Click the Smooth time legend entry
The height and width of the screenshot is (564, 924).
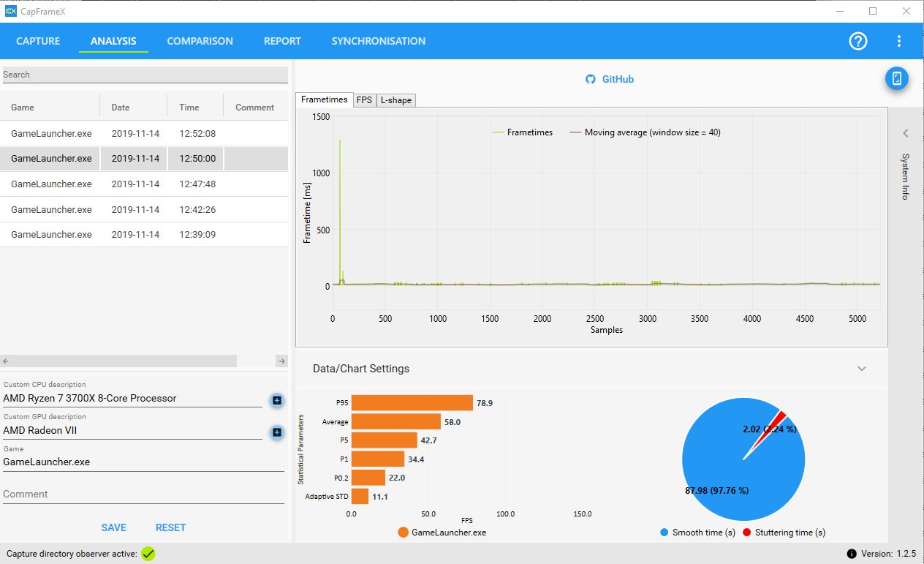(x=697, y=533)
